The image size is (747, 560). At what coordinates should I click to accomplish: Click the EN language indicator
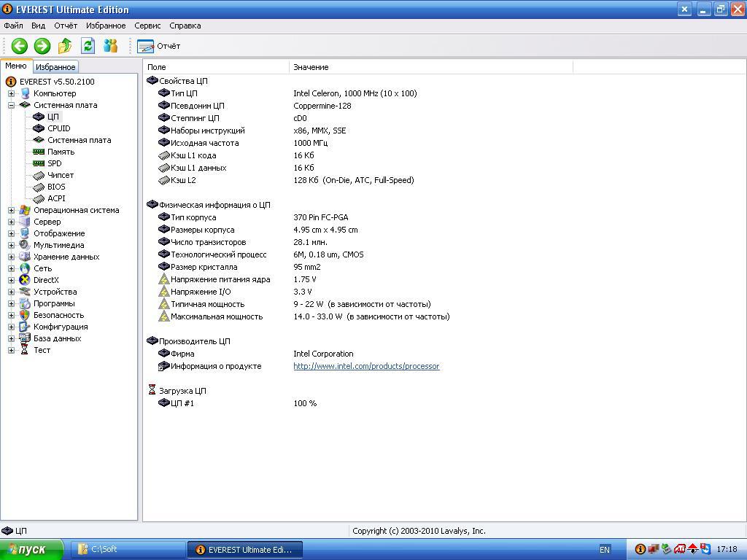tap(605, 550)
